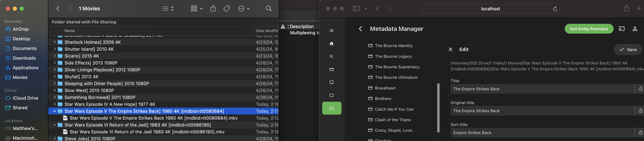
Task: Expand Skyfall] 2012 4K folder
Action: [55, 77]
